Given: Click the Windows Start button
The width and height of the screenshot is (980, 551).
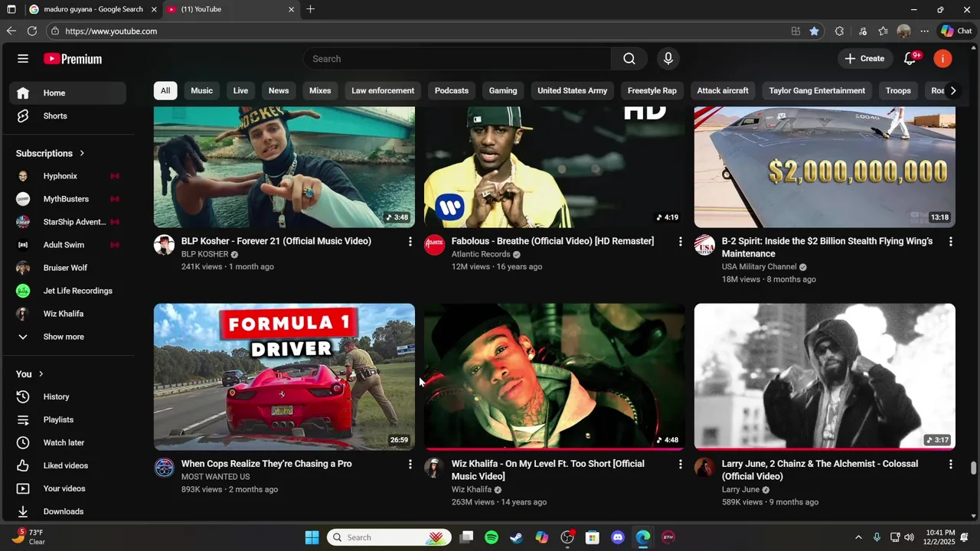Looking at the screenshot, I should click(x=312, y=538).
